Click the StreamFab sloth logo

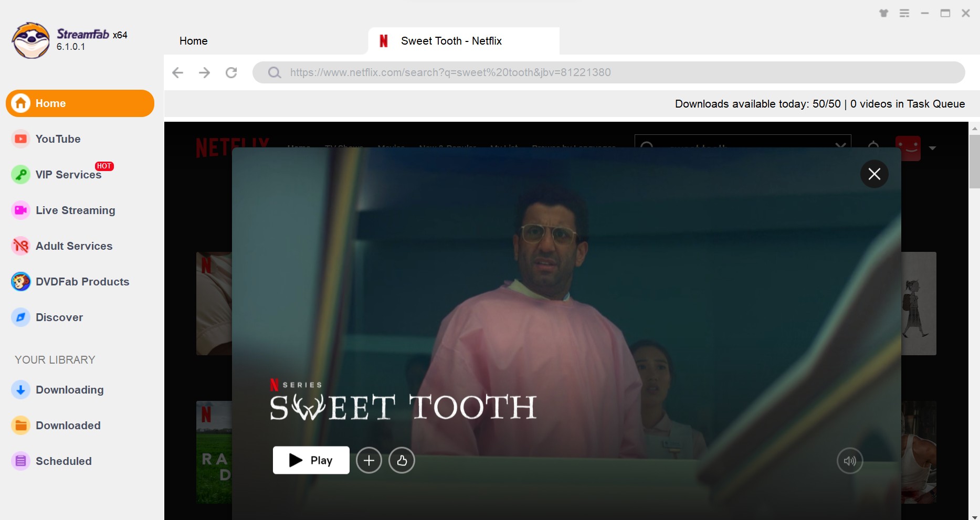point(31,40)
